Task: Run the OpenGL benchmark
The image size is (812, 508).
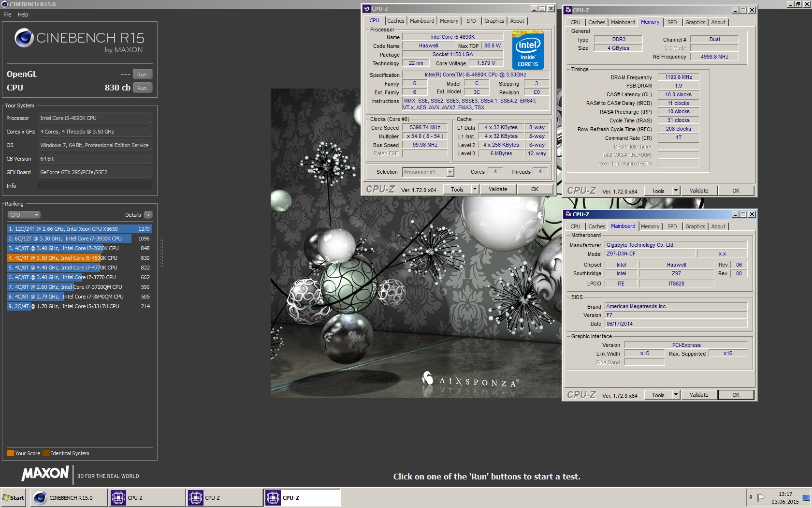Action: pos(142,75)
